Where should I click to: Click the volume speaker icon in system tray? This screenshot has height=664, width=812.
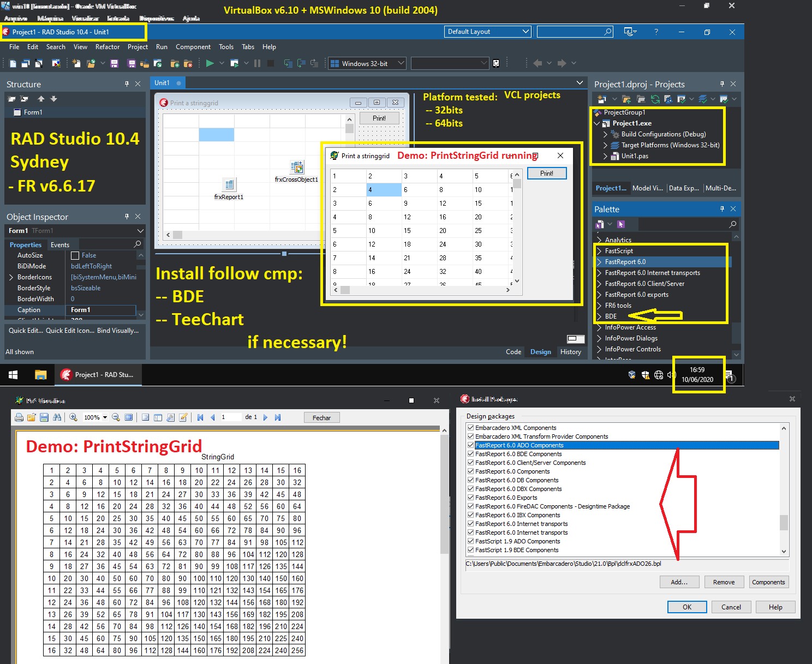[671, 375]
